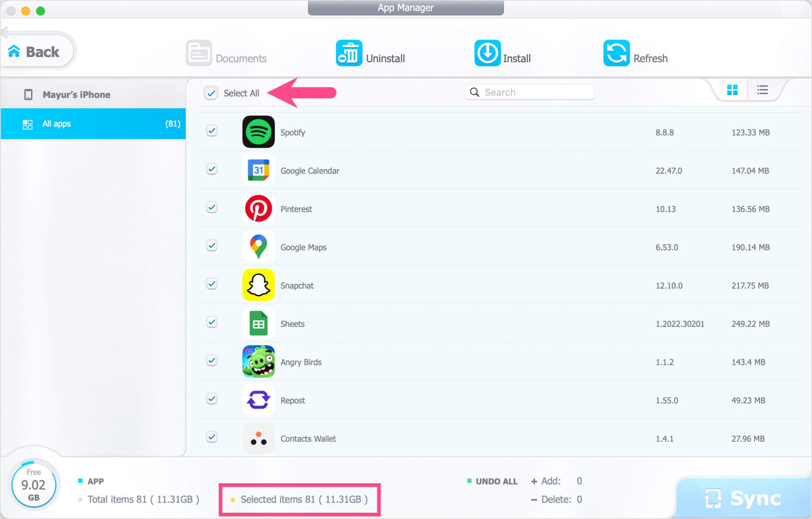The image size is (812, 519).
Task: Toggle Select All checkbox
Action: pyautogui.click(x=211, y=92)
